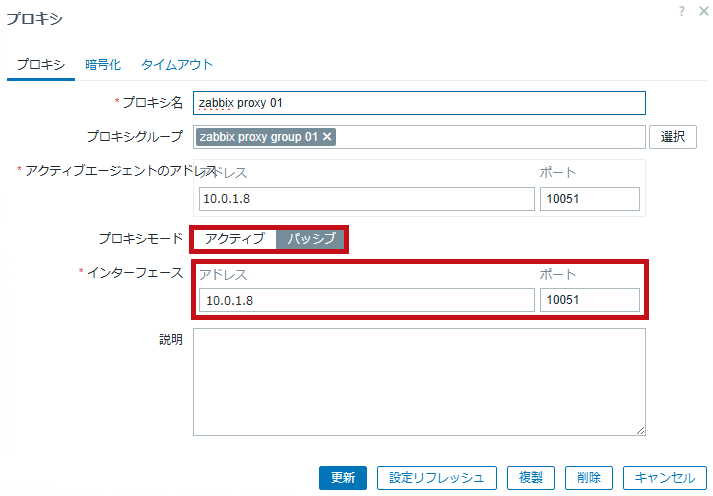Click the 選択 button
Viewport: 713px width, 496px height.
(673, 137)
